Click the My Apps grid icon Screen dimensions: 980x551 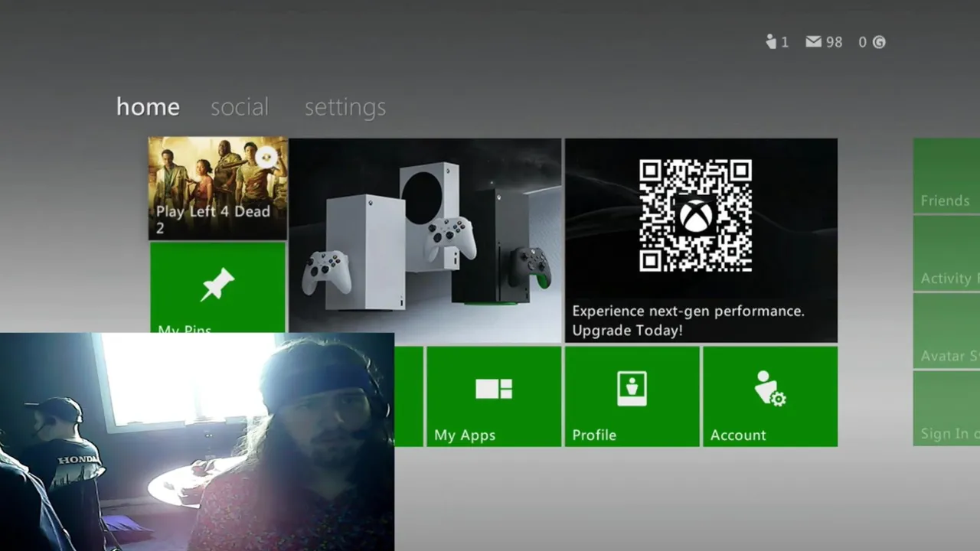coord(494,389)
